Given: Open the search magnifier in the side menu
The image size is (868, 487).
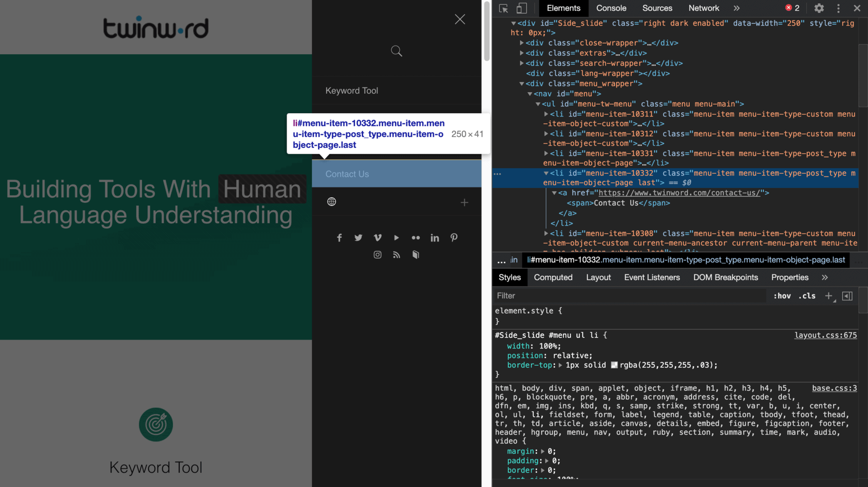Looking at the screenshot, I should [396, 51].
